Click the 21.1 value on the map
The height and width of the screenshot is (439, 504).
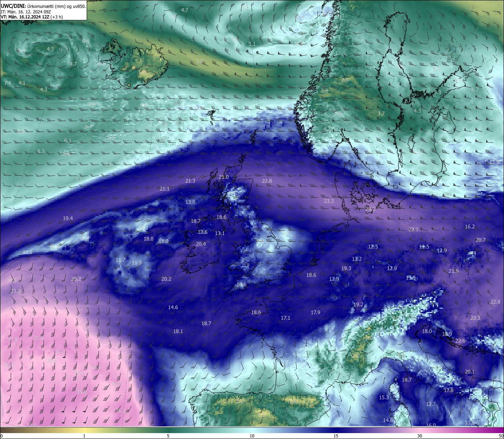165,189
